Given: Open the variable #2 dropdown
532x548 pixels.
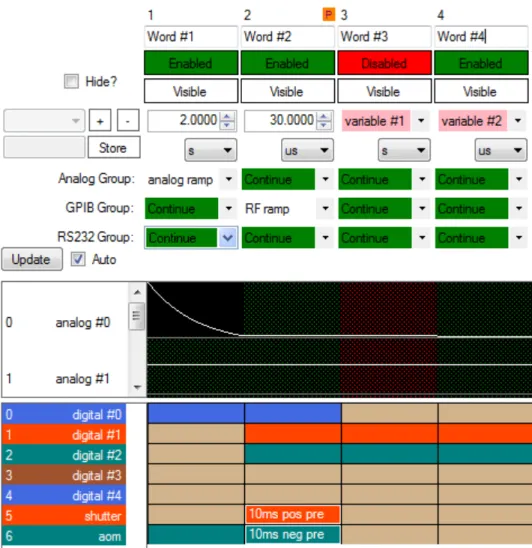Looking at the screenshot, I should pos(518,121).
